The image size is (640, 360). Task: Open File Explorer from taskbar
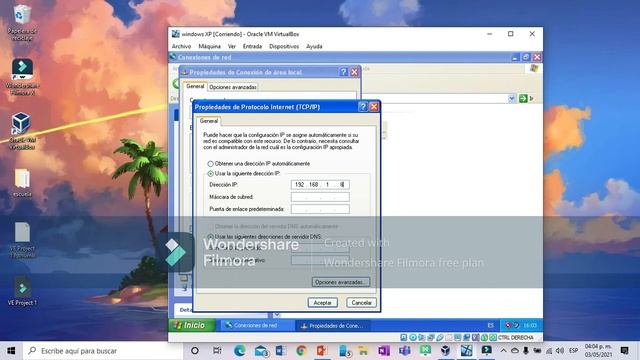coord(362,351)
